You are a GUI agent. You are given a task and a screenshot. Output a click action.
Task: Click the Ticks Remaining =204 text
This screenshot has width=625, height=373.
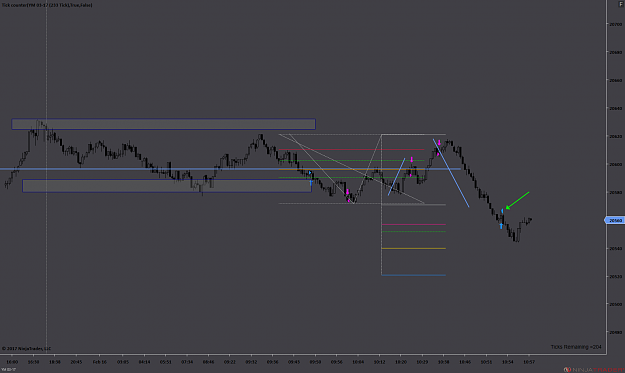click(x=576, y=347)
